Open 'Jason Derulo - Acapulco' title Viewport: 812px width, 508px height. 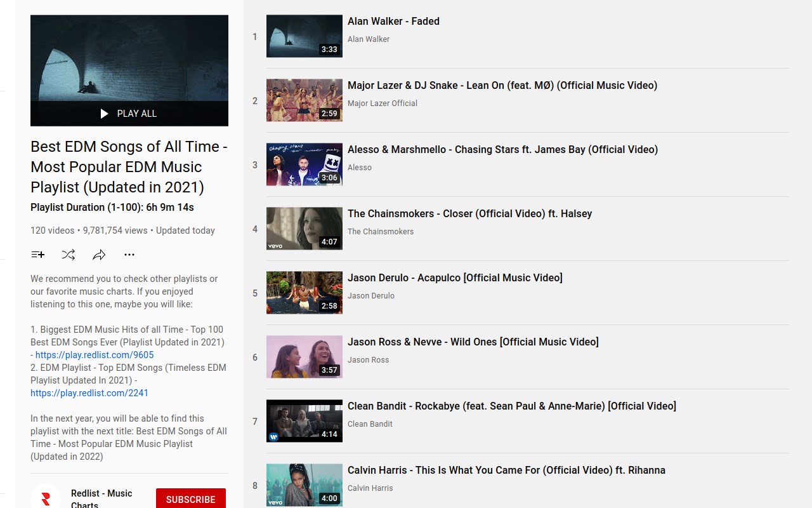click(455, 277)
